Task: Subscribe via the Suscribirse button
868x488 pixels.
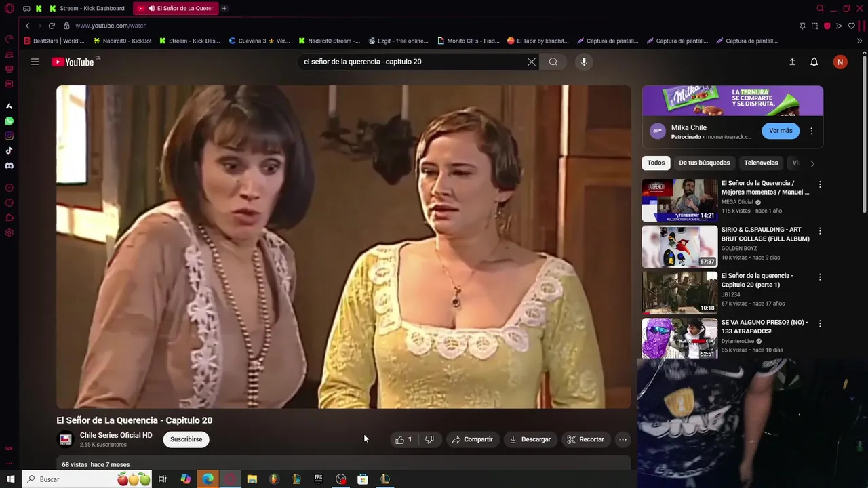Action: (x=186, y=439)
